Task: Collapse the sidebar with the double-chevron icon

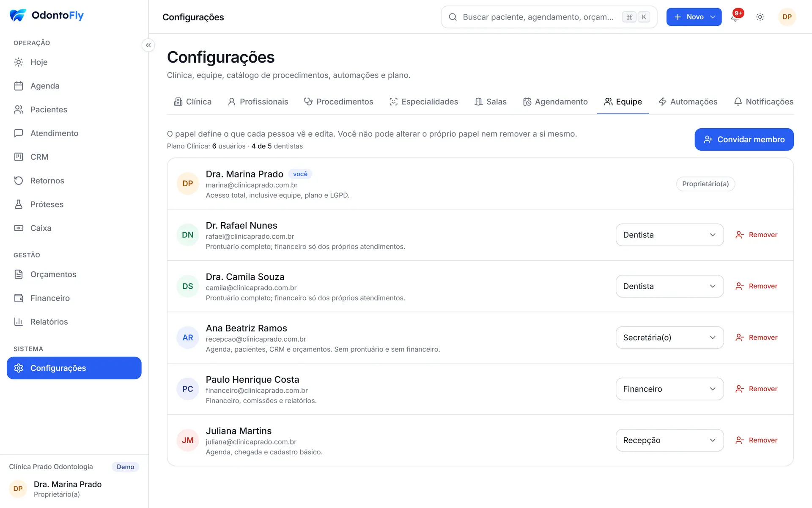Action: tap(148, 45)
